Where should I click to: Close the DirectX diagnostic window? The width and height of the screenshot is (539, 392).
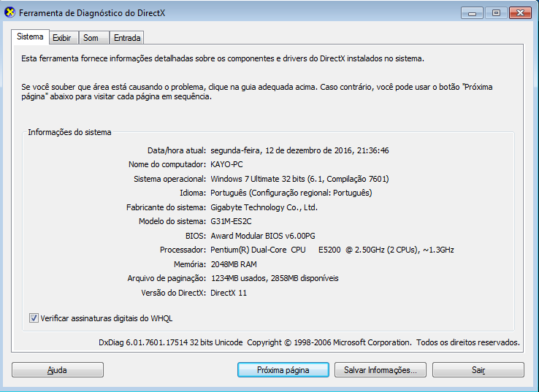click(x=521, y=13)
